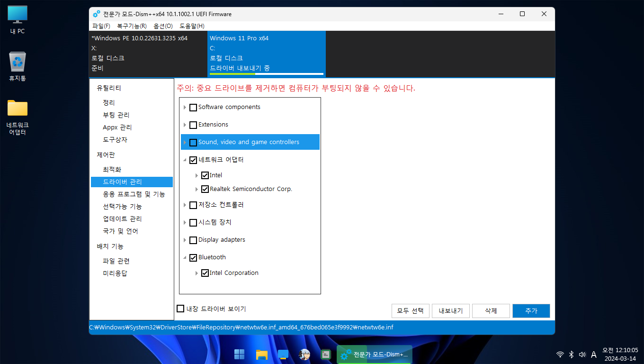The width and height of the screenshot is (644, 364).
Task: Enable 내장 드라이버 보이기 checkbox
Action: [180, 309]
